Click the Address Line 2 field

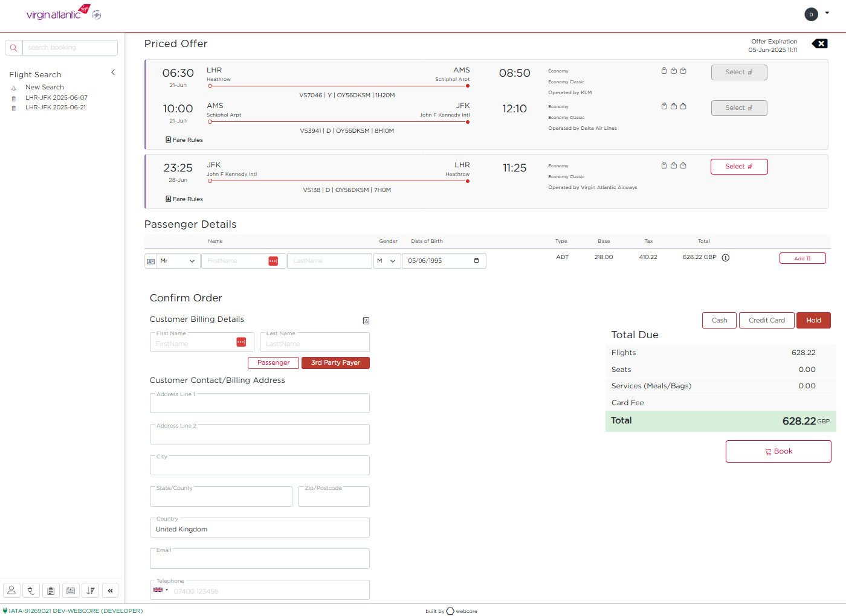pos(260,435)
